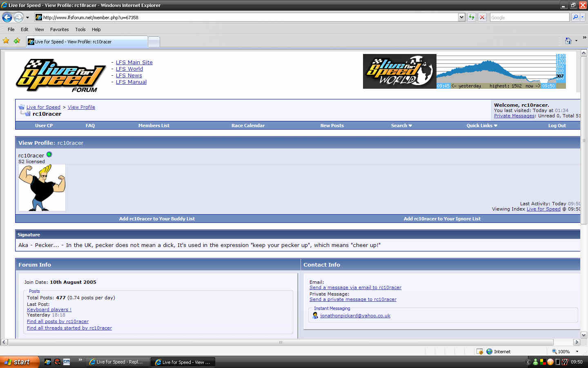Click the Live for Speed breadcrumb link
The image size is (588, 368).
43,107
